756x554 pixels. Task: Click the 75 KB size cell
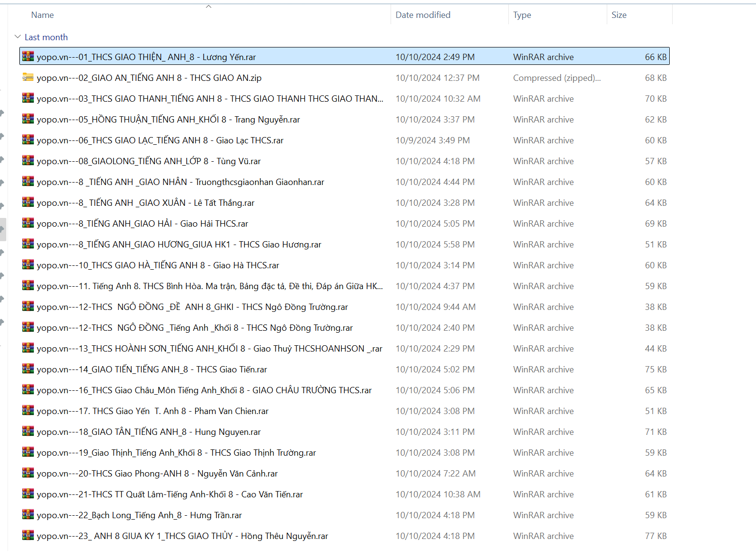click(656, 369)
